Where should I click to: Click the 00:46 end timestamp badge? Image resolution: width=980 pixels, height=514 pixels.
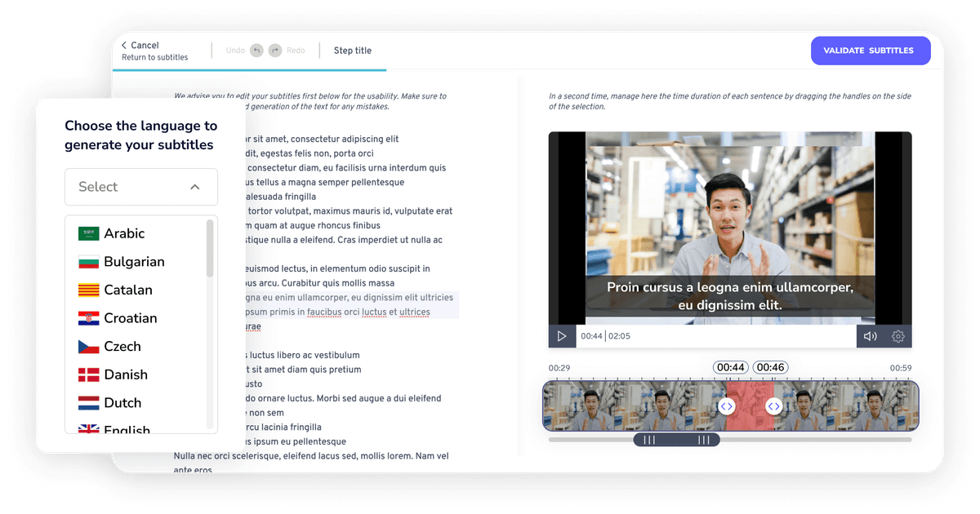click(x=769, y=367)
